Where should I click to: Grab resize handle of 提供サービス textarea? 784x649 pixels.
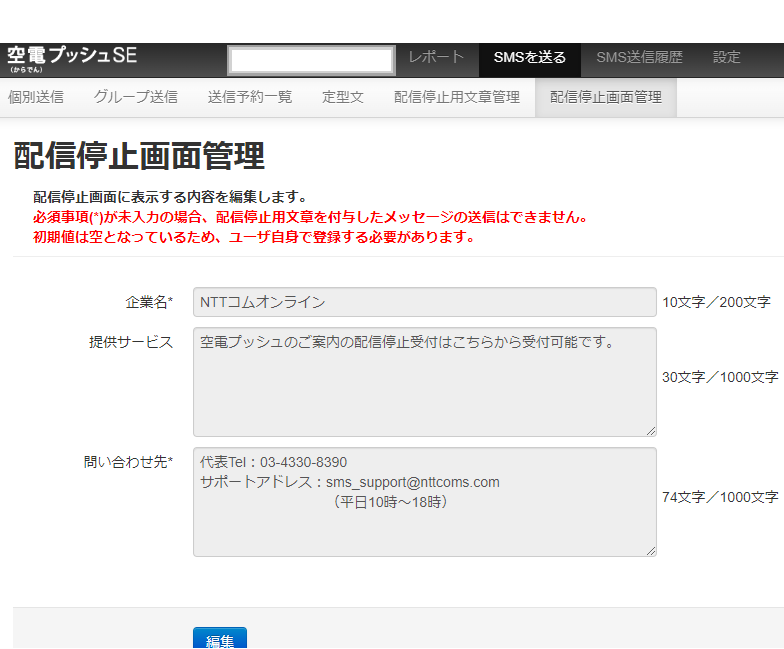pyautogui.click(x=650, y=431)
